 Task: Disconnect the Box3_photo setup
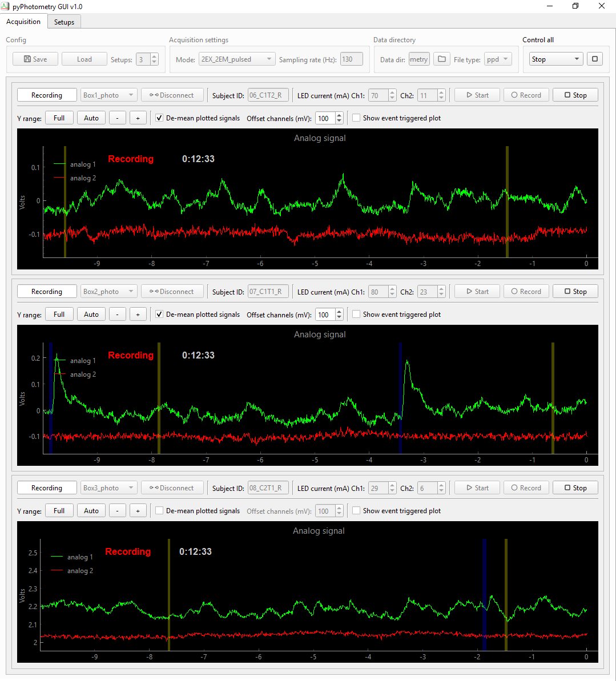(x=172, y=487)
